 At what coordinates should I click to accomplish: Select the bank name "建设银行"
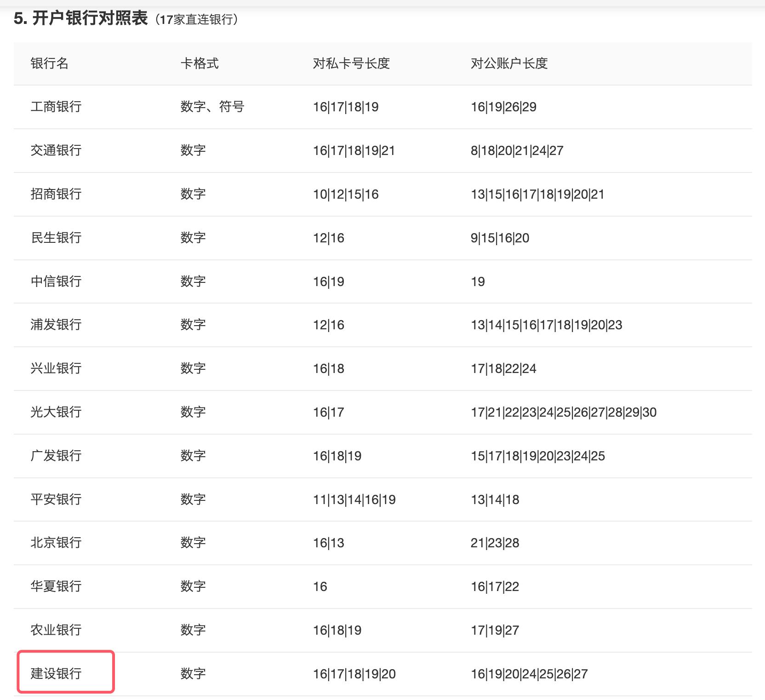coord(56,674)
